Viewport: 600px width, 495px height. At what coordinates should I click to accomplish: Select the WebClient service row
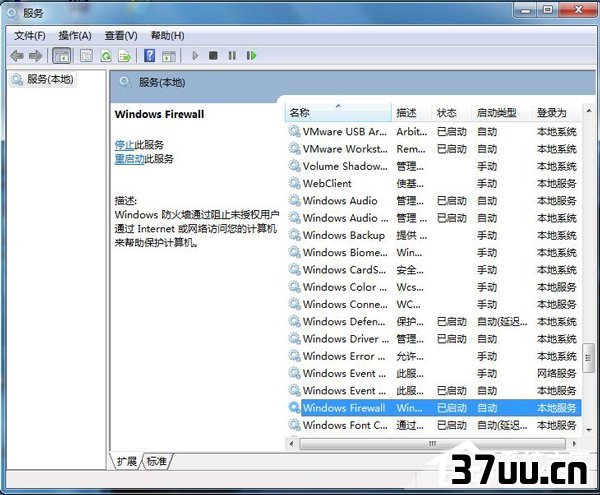tap(433, 183)
